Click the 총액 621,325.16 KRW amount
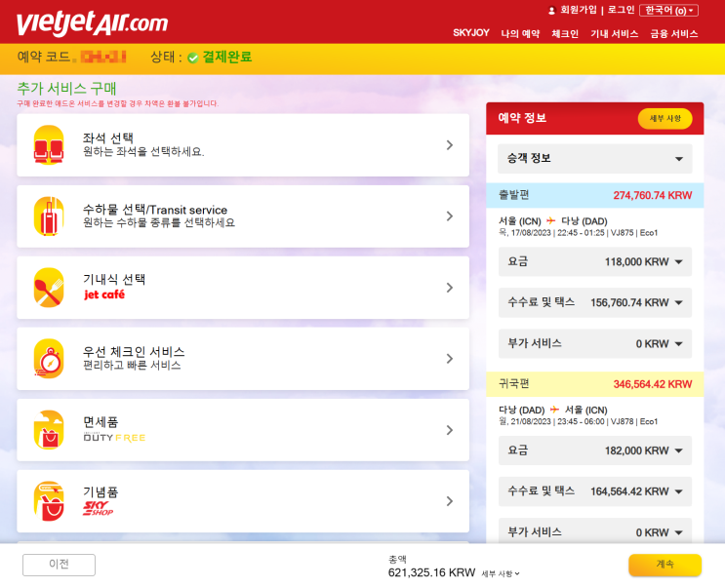 click(431, 572)
